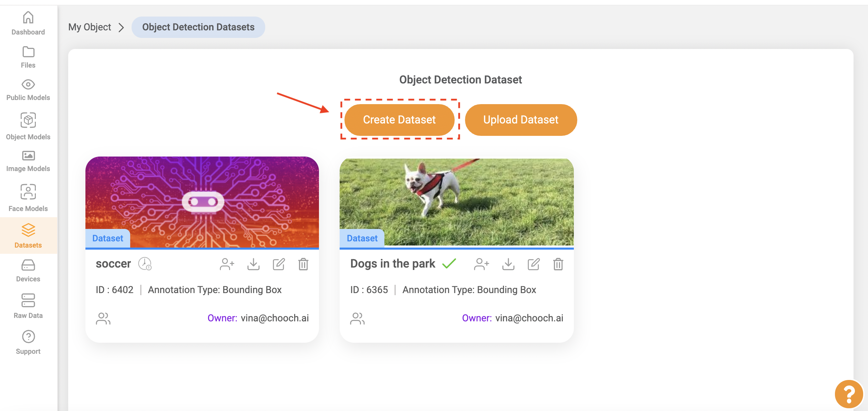Download the soccer dataset
This screenshot has height=411, width=868.
(254, 264)
